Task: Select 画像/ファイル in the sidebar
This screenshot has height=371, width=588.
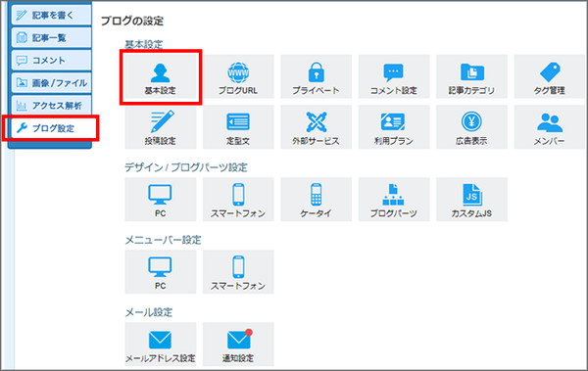Action: click(51, 83)
